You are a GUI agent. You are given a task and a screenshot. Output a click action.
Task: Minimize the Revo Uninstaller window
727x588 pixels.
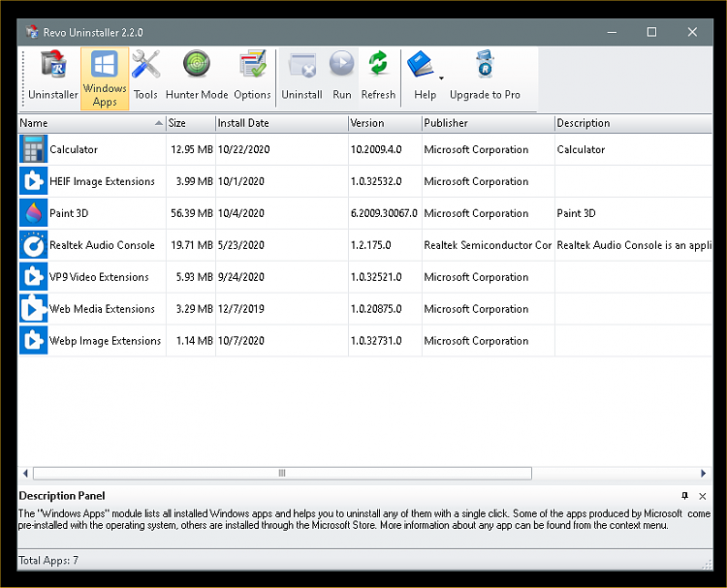[612, 32]
